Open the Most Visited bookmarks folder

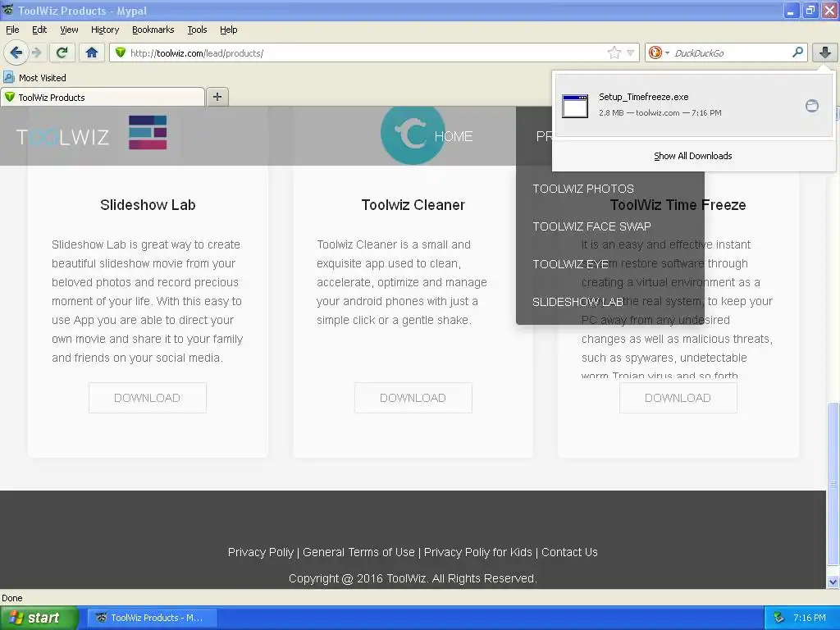(x=34, y=78)
